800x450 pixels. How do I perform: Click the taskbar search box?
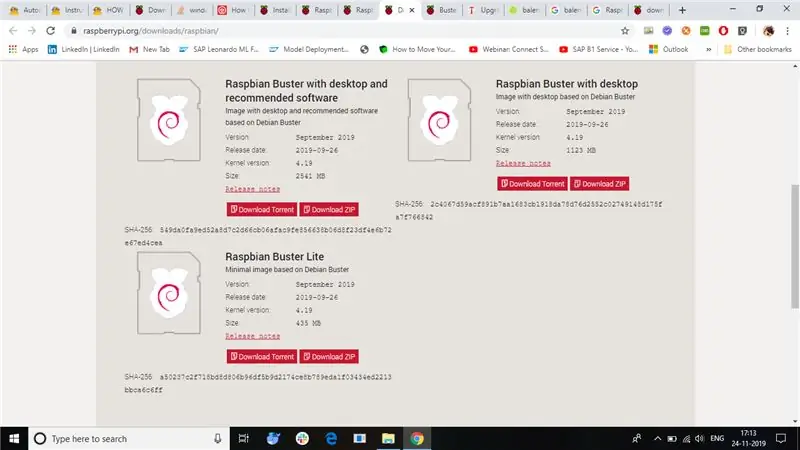pyautogui.click(x=129, y=438)
